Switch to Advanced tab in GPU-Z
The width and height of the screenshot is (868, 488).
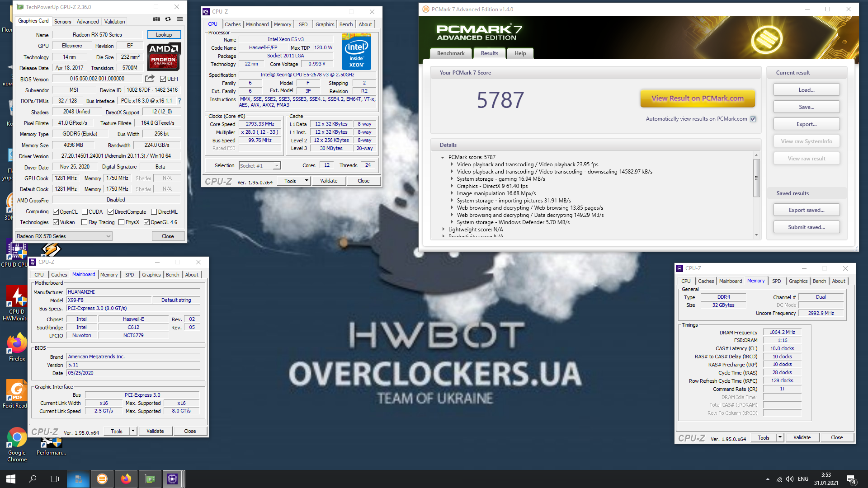88,21
